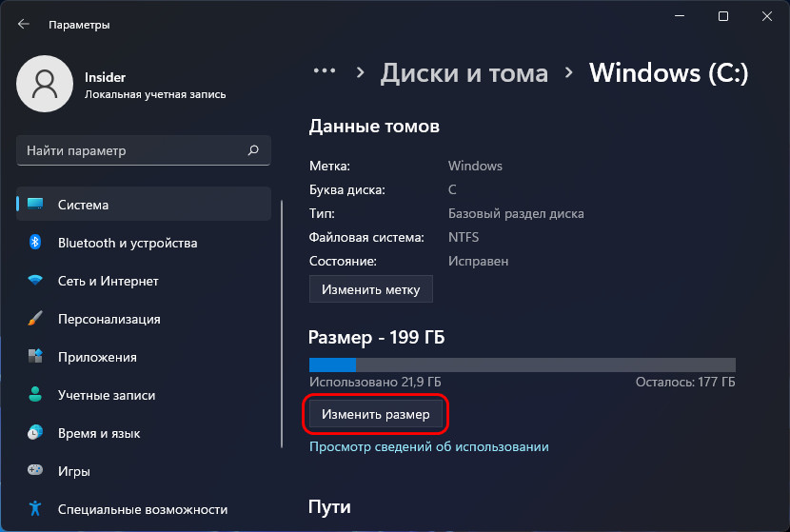This screenshot has width=790, height=532.
Task: Click the Параметры window title
Action: coord(79,25)
